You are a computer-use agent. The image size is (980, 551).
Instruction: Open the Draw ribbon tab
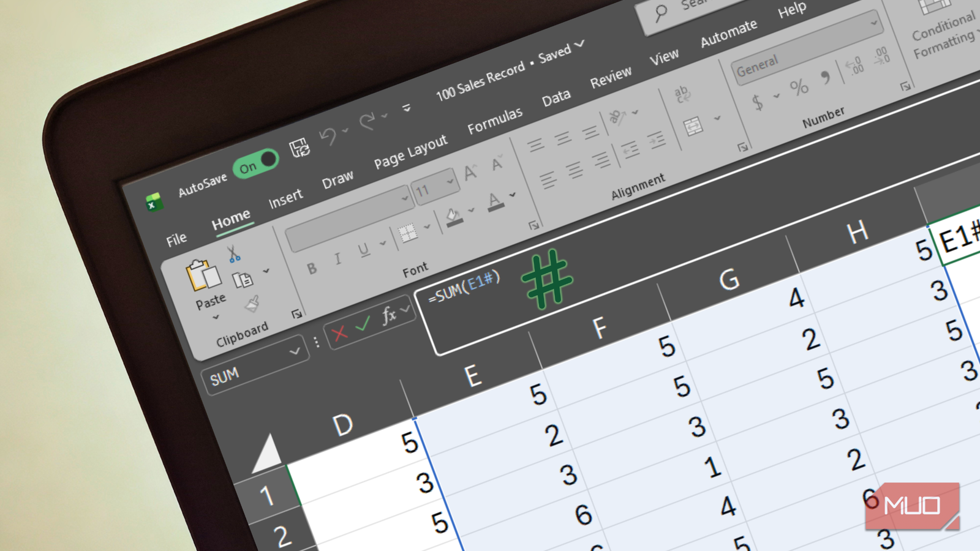coord(337,179)
